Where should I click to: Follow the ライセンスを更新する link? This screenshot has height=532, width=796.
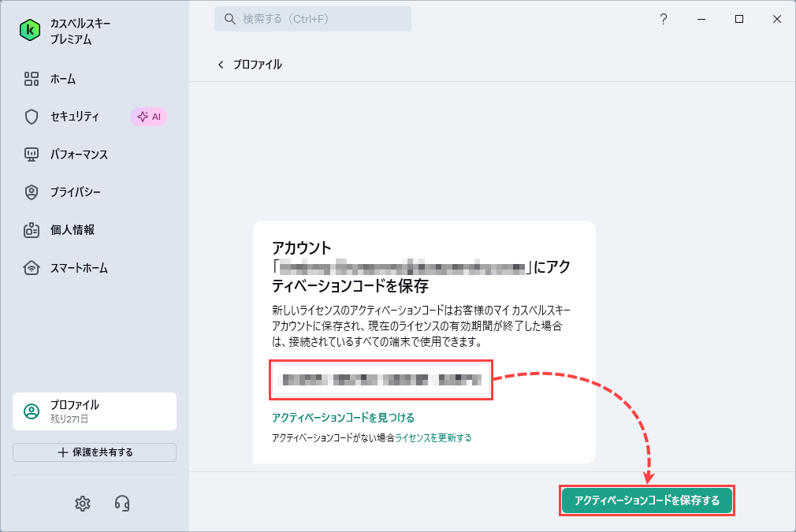tap(433, 437)
